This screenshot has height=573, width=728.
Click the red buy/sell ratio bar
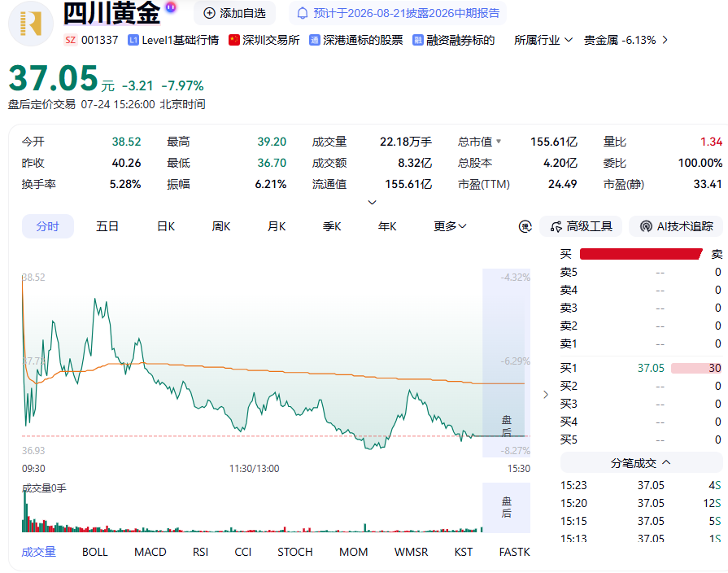click(x=641, y=254)
